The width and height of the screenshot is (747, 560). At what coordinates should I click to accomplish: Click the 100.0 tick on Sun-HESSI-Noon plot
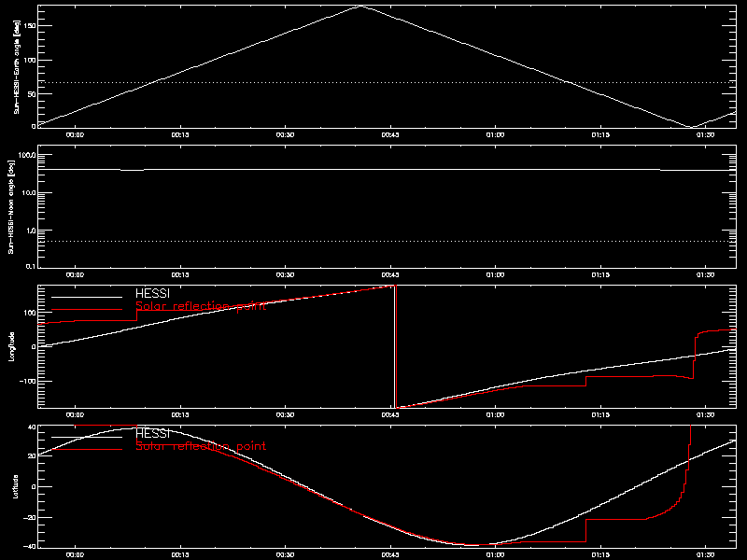28,155
